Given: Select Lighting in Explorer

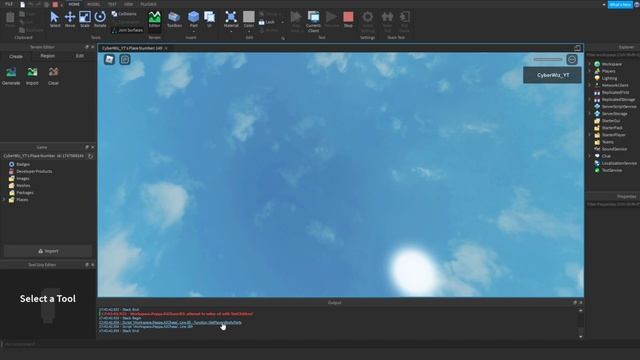Looking at the screenshot, I should 609,78.
